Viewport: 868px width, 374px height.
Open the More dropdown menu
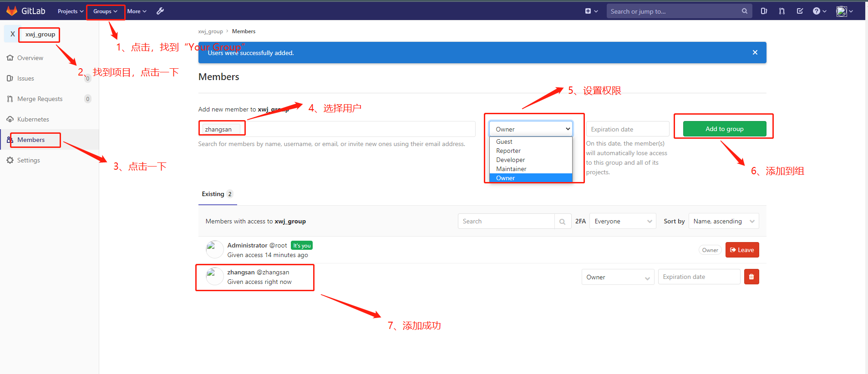[137, 11]
